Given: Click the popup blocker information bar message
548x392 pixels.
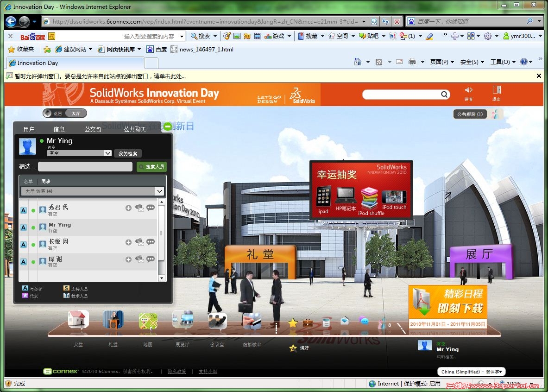Looking at the screenshot, I should (x=101, y=76).
